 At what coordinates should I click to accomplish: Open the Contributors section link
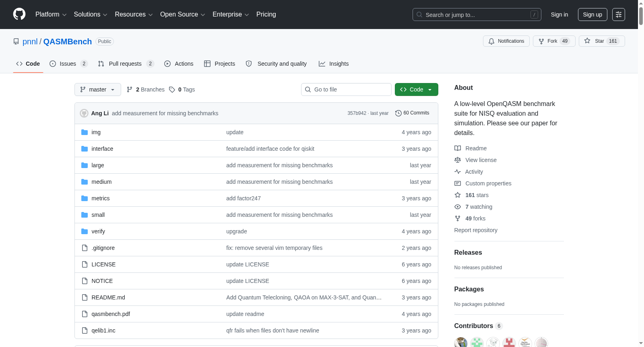(478, 326)
